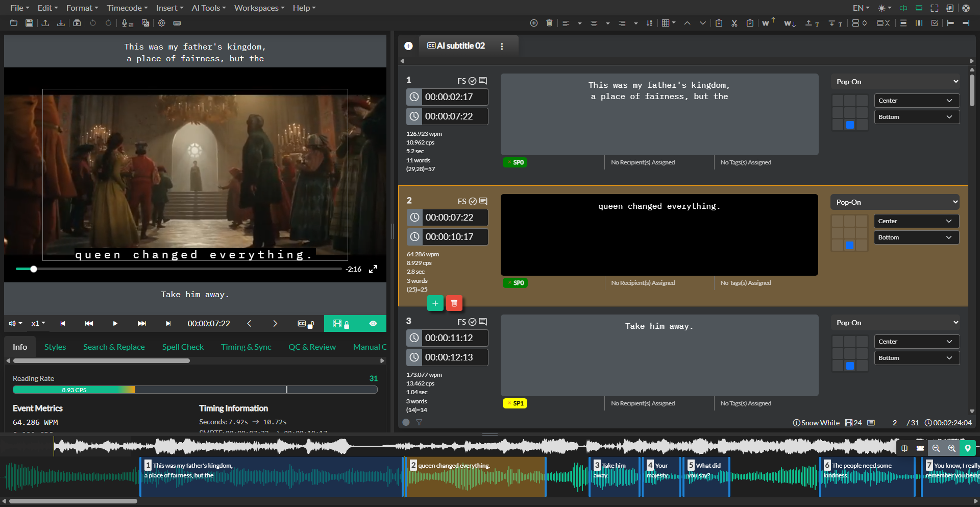Cut the selected event text

[x=734, y=23]
